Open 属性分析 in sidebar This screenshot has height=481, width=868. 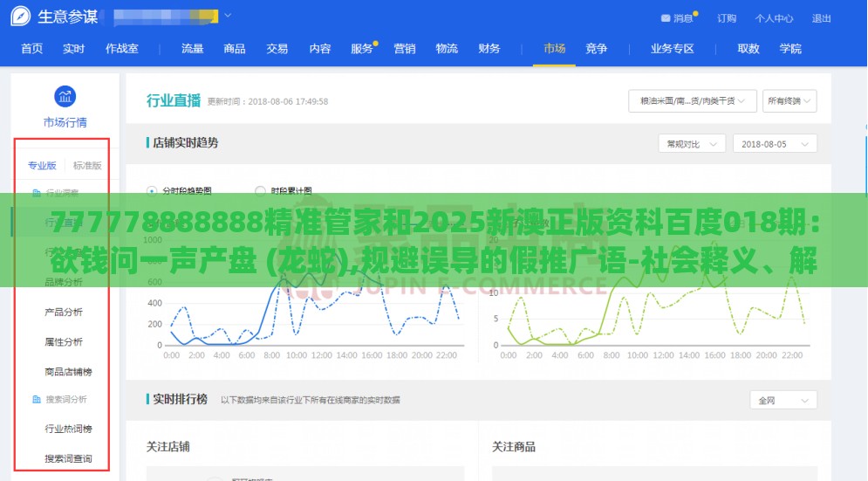(64, 342)
